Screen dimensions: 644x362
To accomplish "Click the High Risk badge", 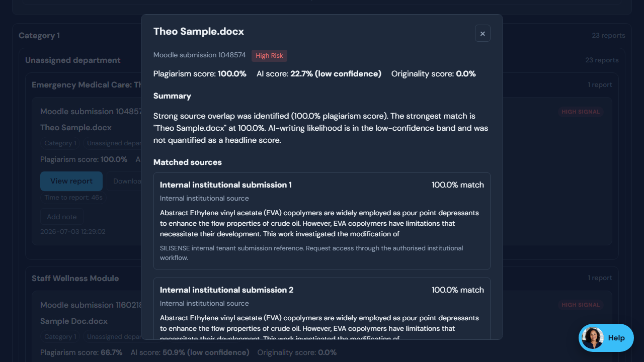I will point(269,56).
